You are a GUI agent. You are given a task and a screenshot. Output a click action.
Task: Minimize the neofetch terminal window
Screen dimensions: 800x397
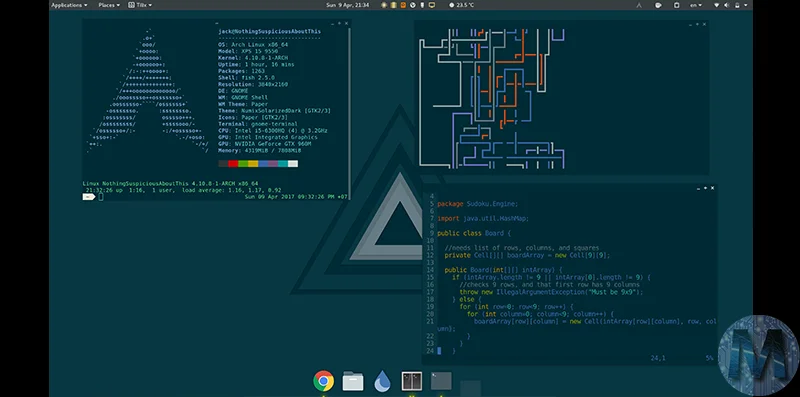pos(332,23)
